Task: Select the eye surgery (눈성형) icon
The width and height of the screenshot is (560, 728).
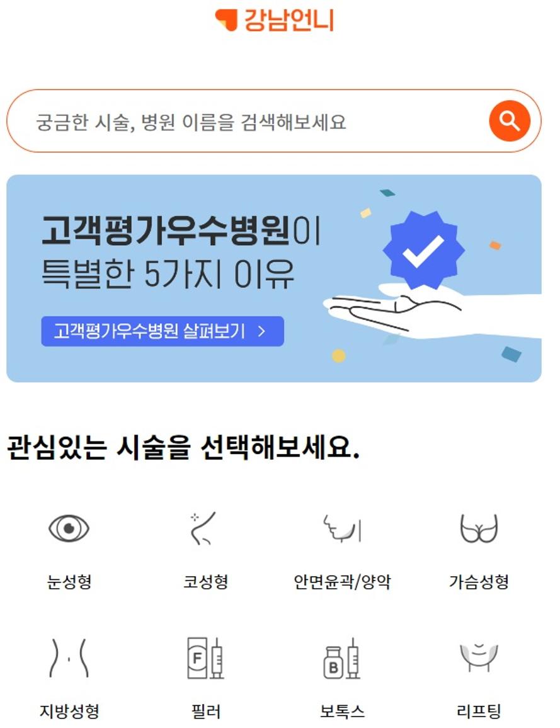Action: pos(69,528)
